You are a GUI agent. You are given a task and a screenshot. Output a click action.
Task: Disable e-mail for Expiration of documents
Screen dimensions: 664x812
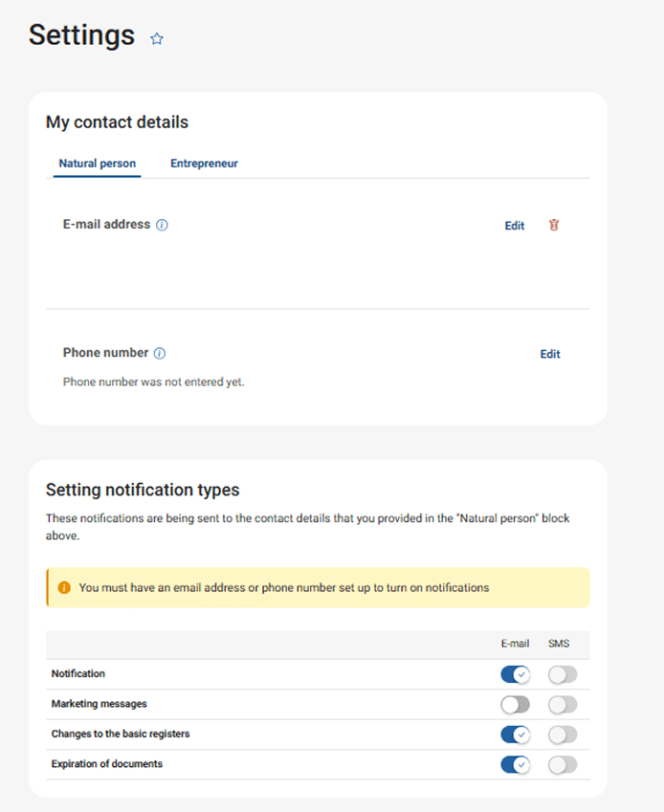pos(515,764)
